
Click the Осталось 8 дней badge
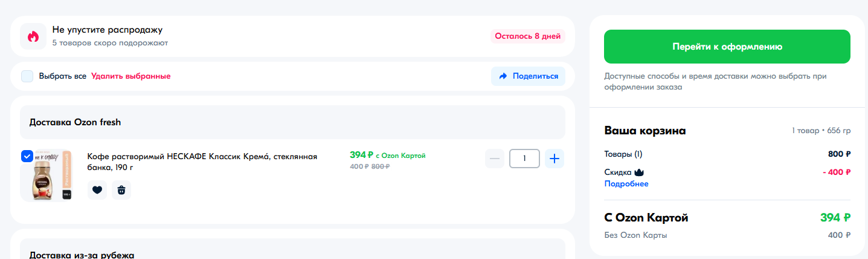tap(528, 36)
